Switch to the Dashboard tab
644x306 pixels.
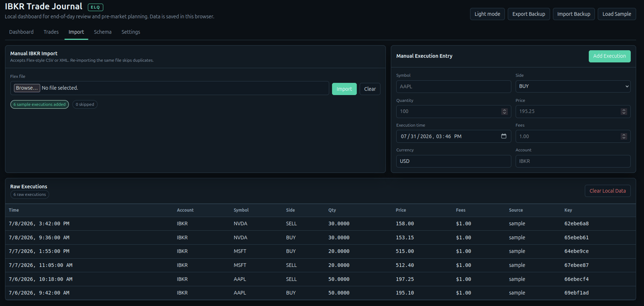click(21, 32)
